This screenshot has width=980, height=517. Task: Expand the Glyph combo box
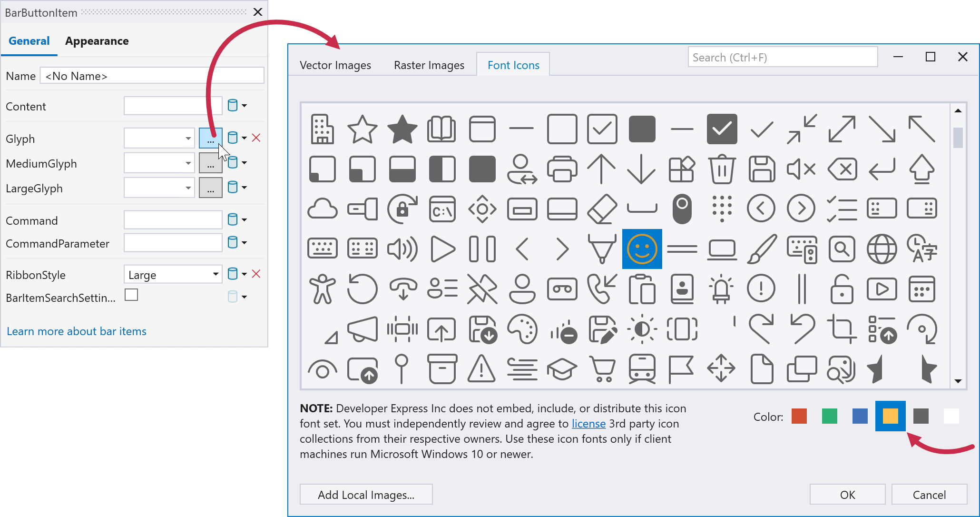[188, 139]
